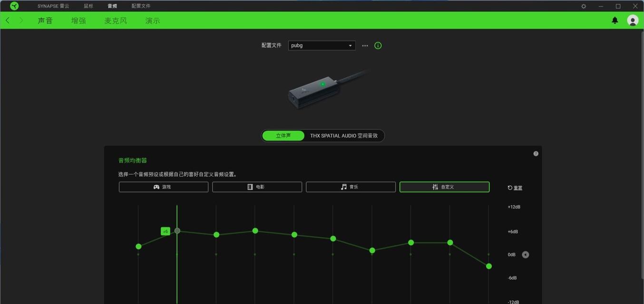
Task: Click the eighth equalizer band handle
Action: coord(411,243)
